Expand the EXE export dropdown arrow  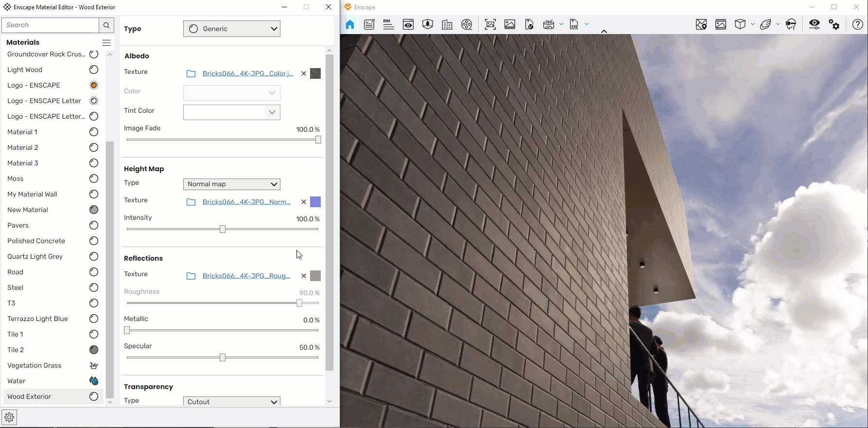587,24
